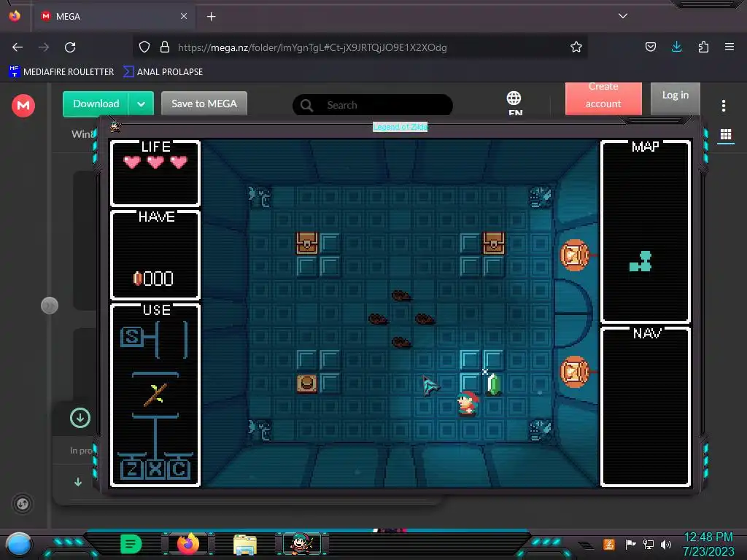
Task: Click the Log in button
Action: (675, 98)
